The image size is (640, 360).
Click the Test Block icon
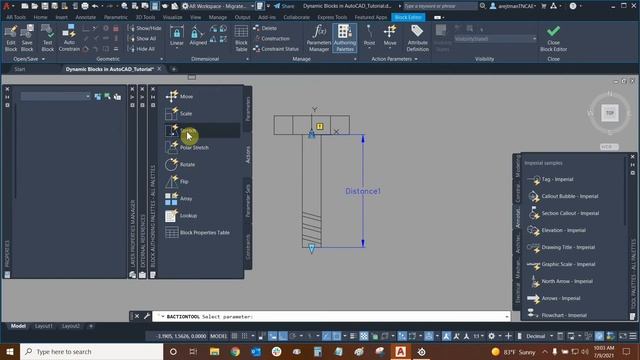point(47,38)
